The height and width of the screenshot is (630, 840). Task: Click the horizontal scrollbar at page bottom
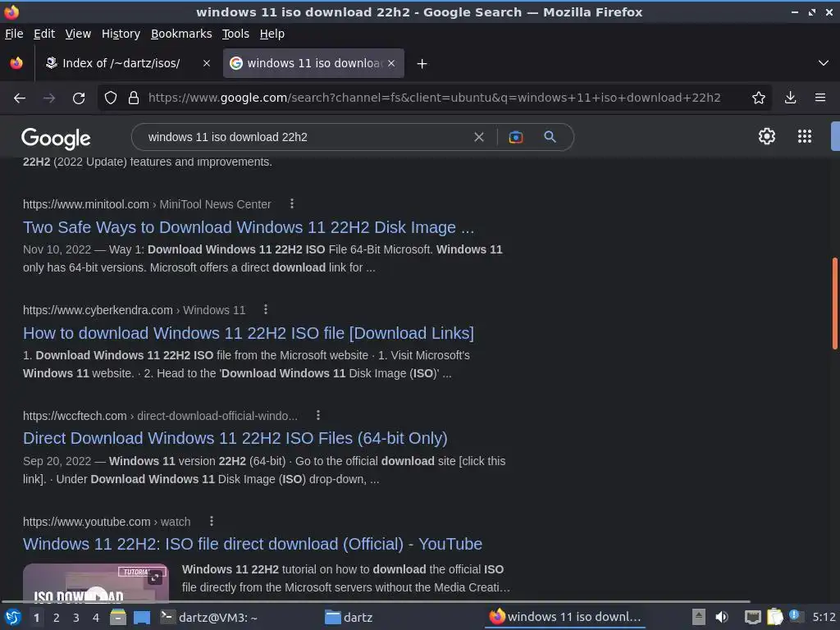pyautogui.click(x=375, y=601)
